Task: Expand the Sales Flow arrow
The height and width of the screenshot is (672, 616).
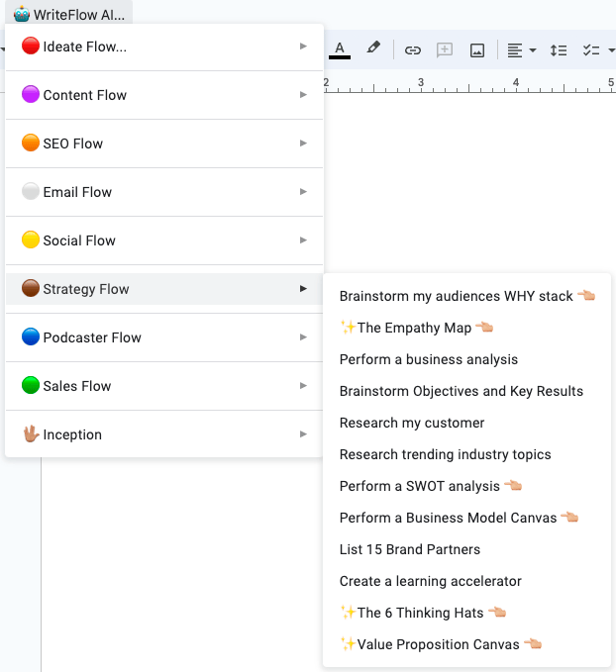Action: point(303,385)
